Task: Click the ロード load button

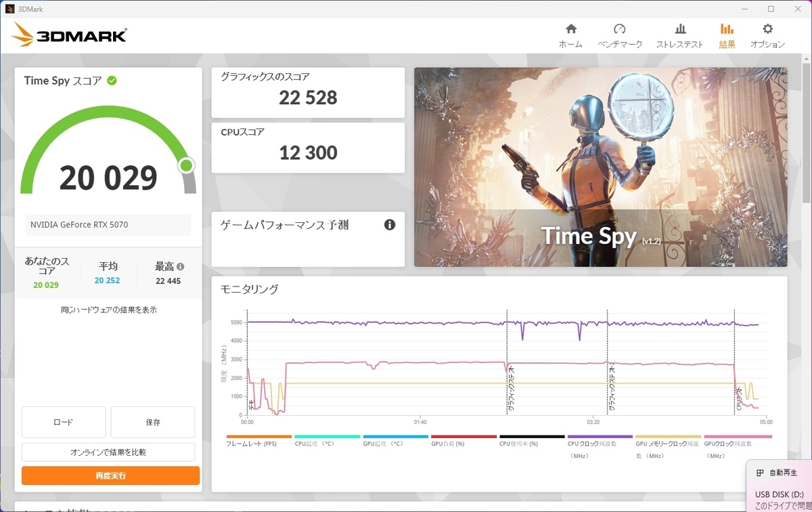Action: pos(64,422)
